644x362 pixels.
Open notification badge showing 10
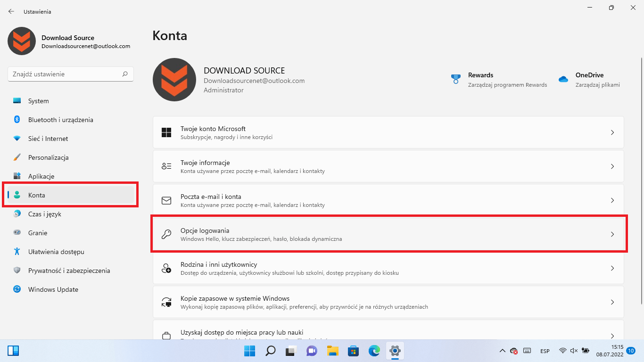pyautogui.click(x=631, y=351)
